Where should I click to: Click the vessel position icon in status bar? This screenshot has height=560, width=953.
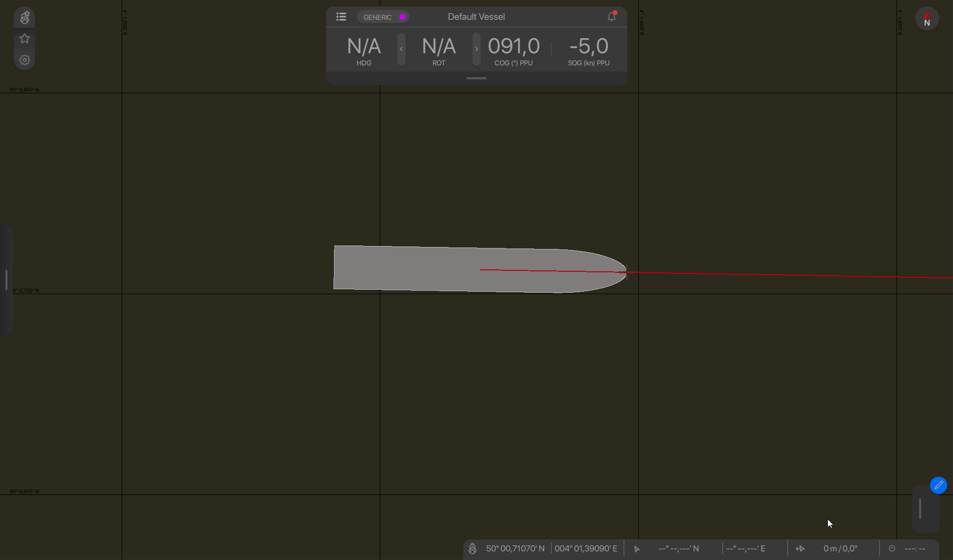(473, 549)
